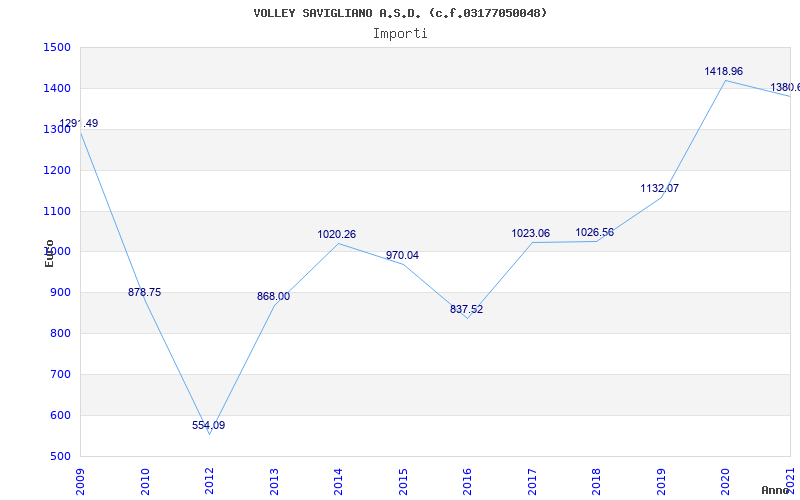Click the 2009 x-axis year label
The image size is (800, 500).
point(80,482)
